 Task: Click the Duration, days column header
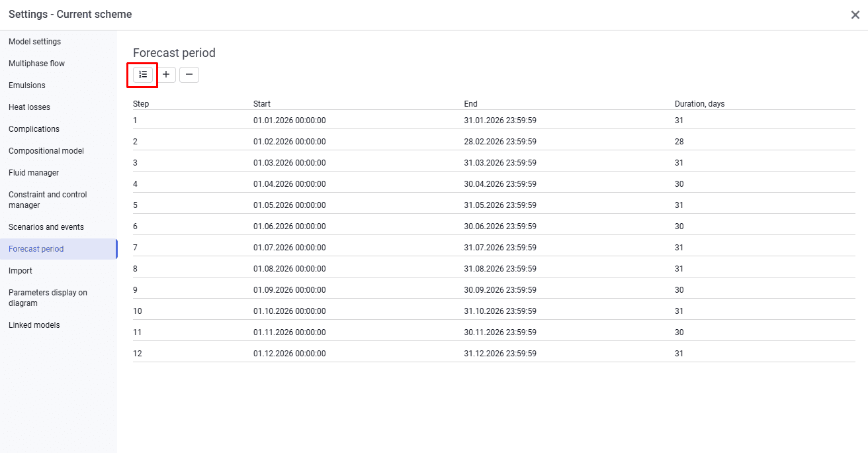pos(699,104)
